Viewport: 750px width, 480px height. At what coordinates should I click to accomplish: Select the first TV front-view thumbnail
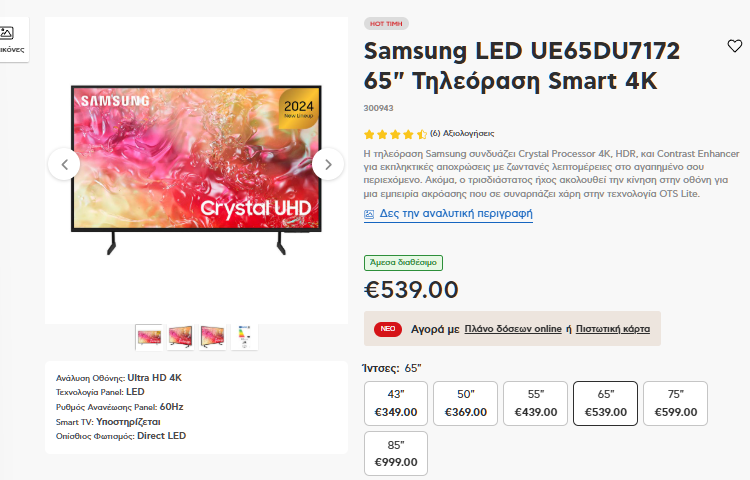pyautogui.click(x=149, y=337)
